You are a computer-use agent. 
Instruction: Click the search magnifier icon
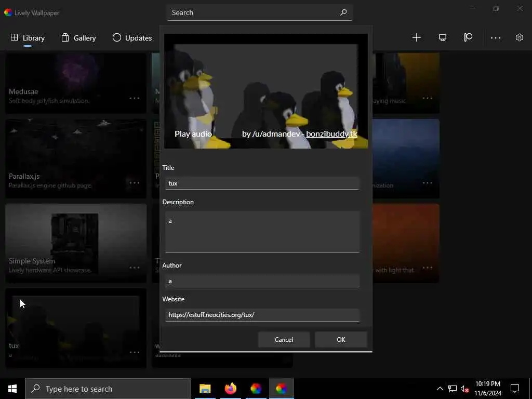(x=343, y=12)
